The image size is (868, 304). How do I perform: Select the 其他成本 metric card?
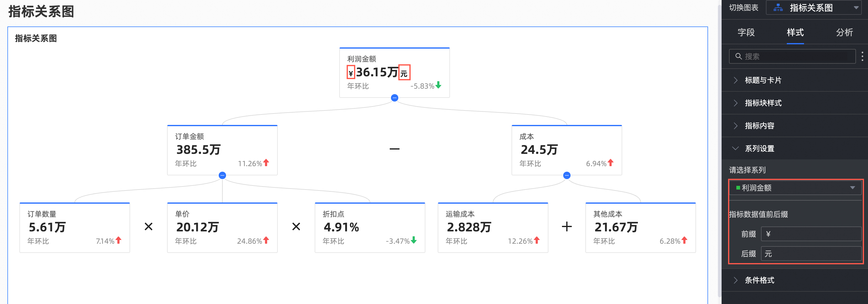[x=640, y=227]
